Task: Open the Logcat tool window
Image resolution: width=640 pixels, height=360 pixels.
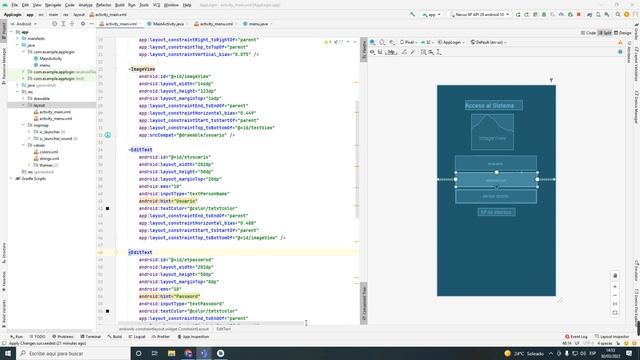Action: tap(137, 337)
